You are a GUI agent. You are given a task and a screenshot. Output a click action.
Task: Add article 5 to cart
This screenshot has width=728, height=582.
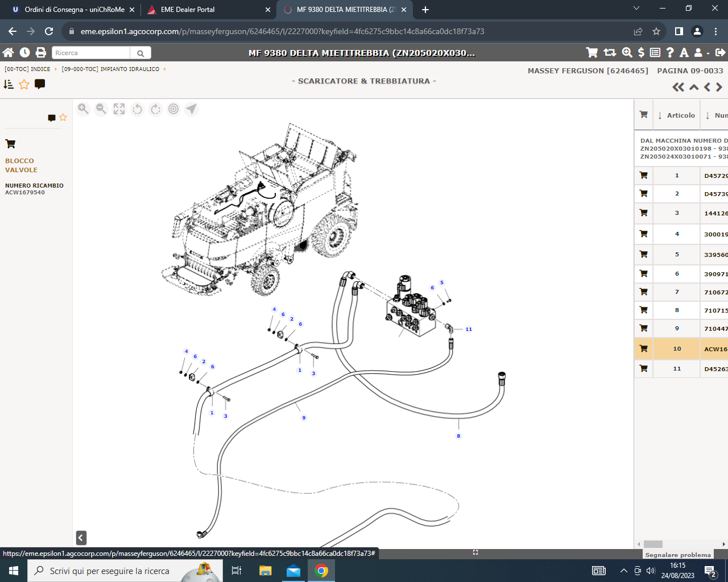tap(643, 254)
